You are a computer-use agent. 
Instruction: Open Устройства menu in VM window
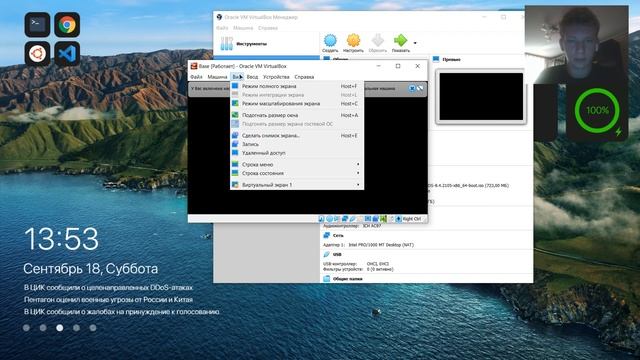tap(276, 77)
